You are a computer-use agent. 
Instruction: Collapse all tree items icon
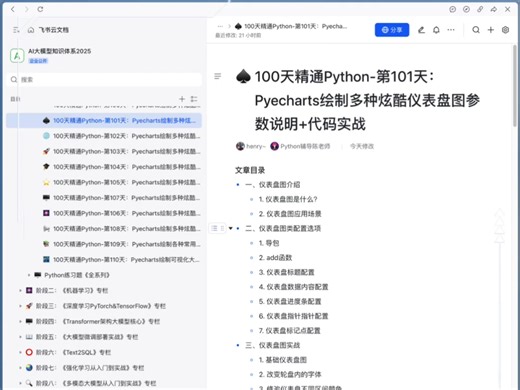[194, 99]
